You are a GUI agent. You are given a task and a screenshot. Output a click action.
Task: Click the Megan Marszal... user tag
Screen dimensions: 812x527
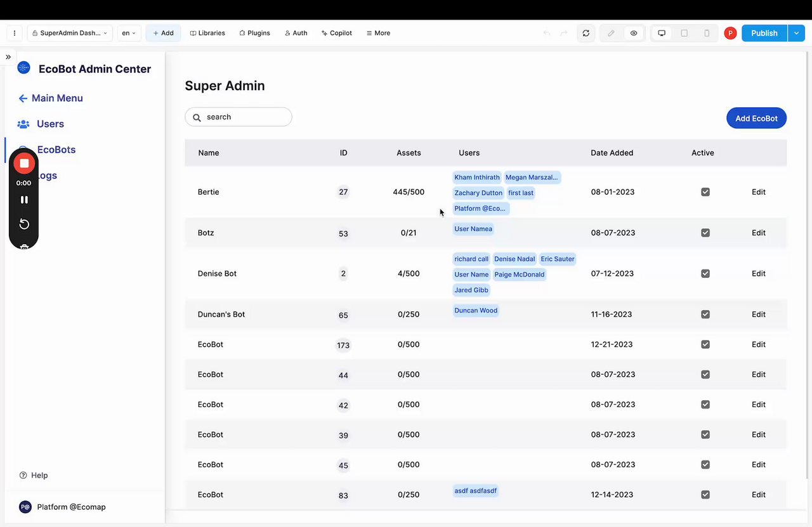pos(532,178)
